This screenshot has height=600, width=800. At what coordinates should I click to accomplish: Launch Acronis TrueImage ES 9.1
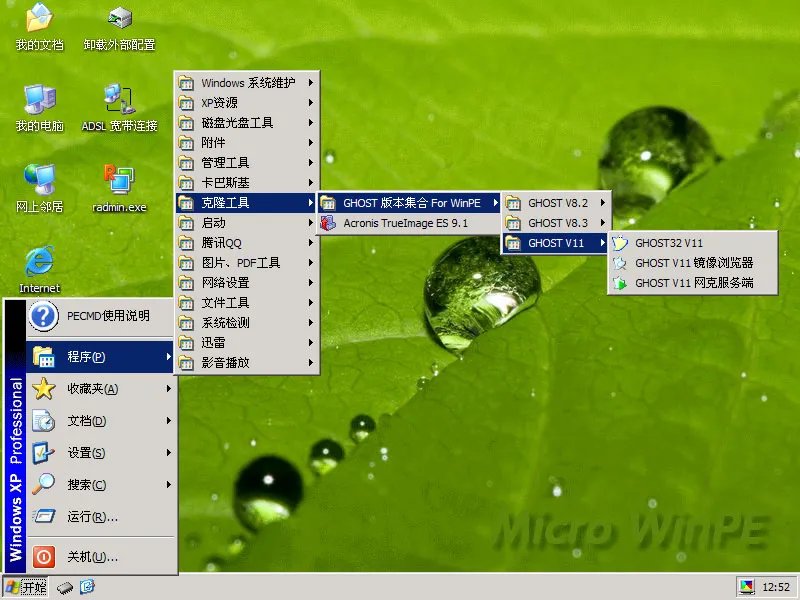410,222
